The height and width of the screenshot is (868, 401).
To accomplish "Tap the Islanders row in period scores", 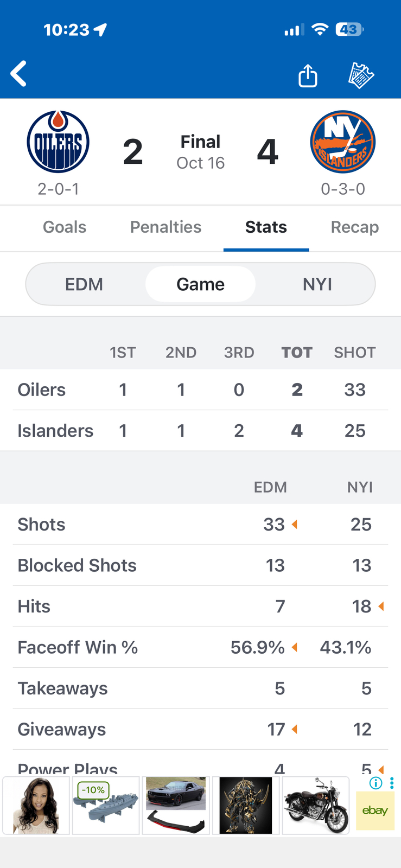I will pyautogui.click(x=200, y=431).
